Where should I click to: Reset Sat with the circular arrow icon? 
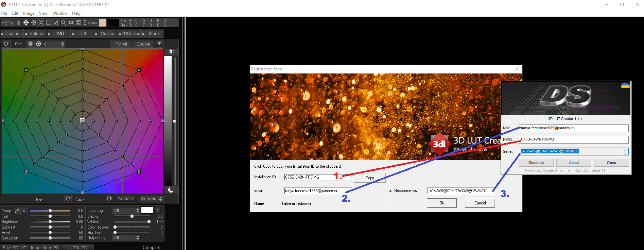pos(109,199)
